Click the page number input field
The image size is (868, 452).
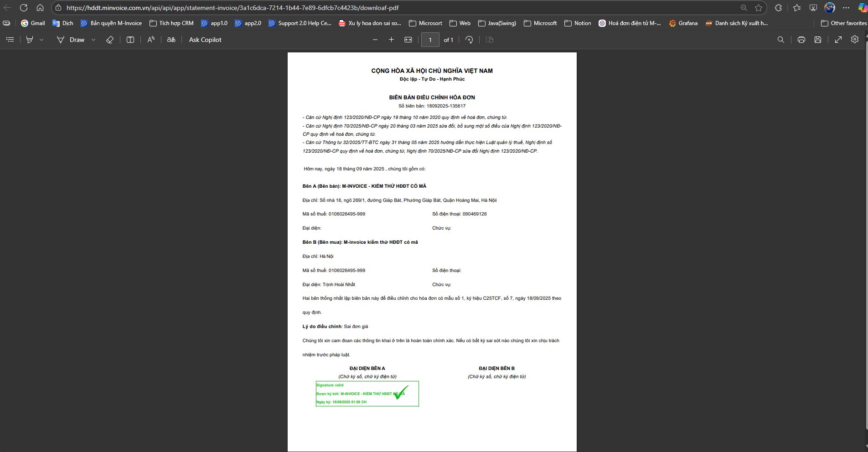(430, 40)
